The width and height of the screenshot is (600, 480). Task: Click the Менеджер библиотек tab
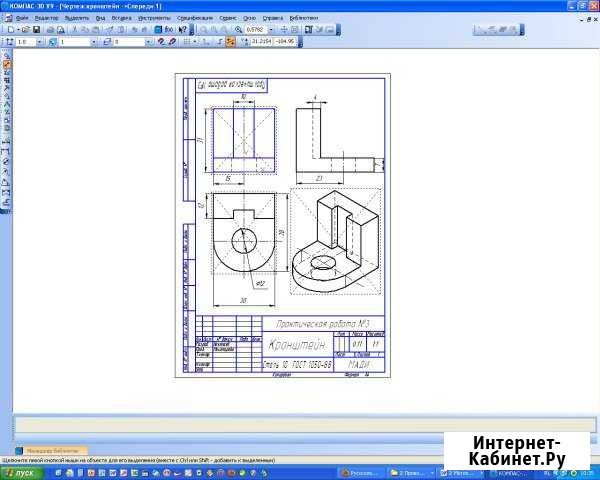click(50, 451)
